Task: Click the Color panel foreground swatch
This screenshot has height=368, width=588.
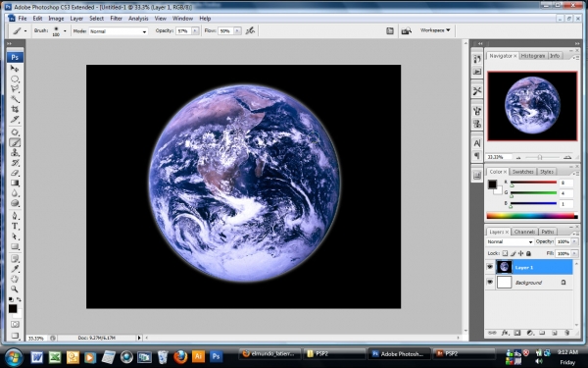Action: coord(492,184)
